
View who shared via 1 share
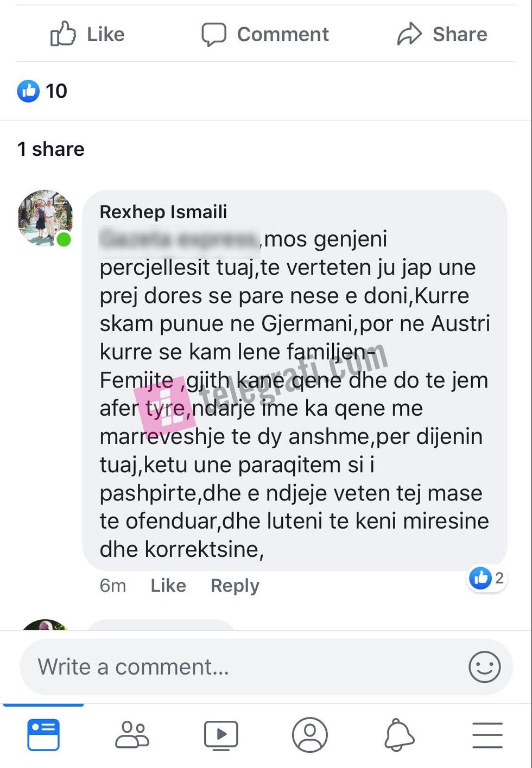(52, 149)
